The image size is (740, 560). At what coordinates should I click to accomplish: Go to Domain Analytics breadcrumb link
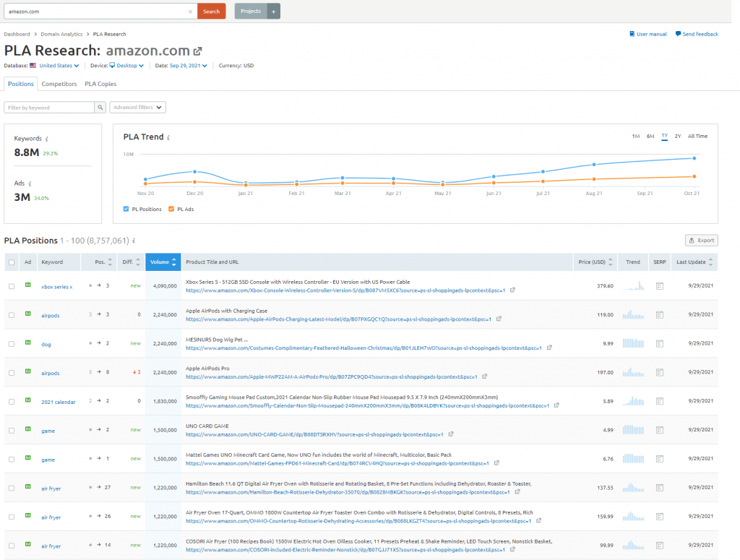coord(61,34)
